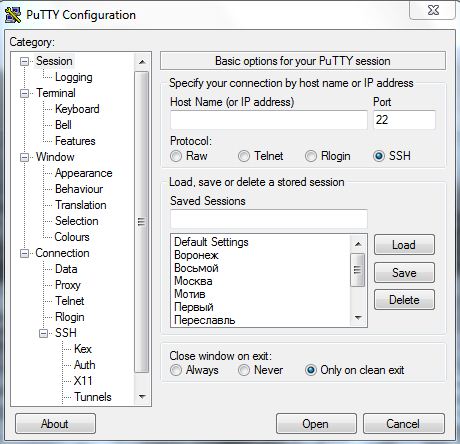
Task: Click the Open button
Action: 316,424
